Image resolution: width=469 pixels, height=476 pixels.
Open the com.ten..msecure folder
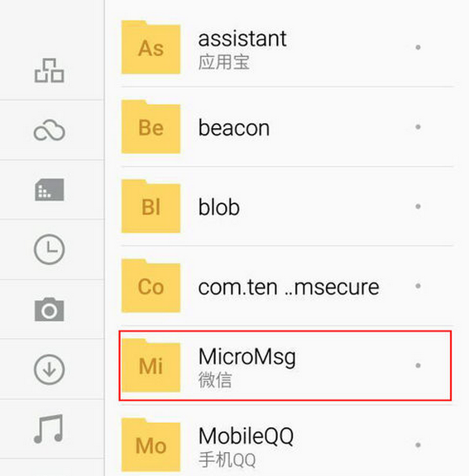287,286
